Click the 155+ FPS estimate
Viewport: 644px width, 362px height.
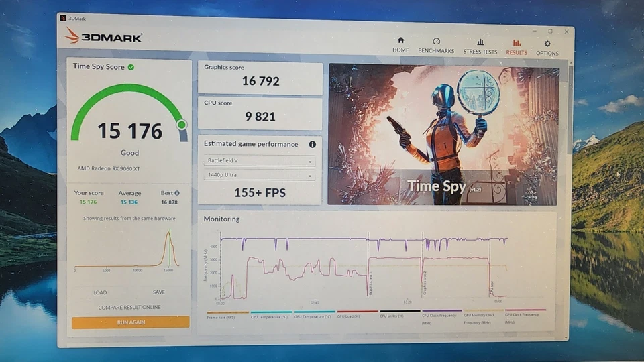260,193
